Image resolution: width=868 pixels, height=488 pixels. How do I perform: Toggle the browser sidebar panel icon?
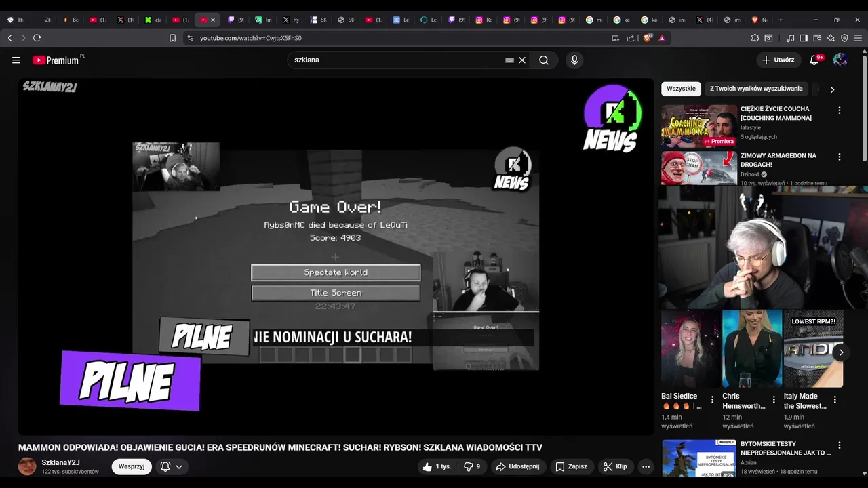(x=804, y=38)
